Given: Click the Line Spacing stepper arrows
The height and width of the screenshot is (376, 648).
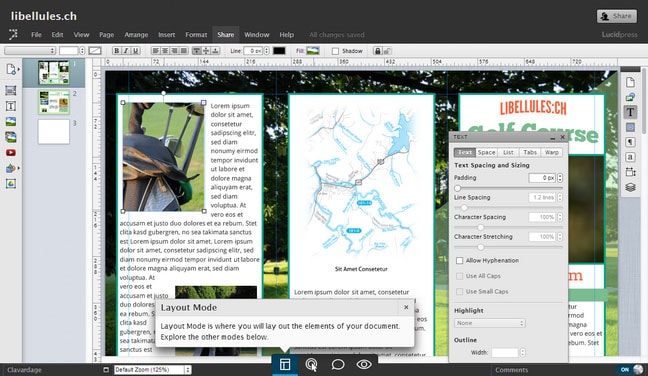Looking at the screenshot, I should pyautogui.click(x=560, y=198).
